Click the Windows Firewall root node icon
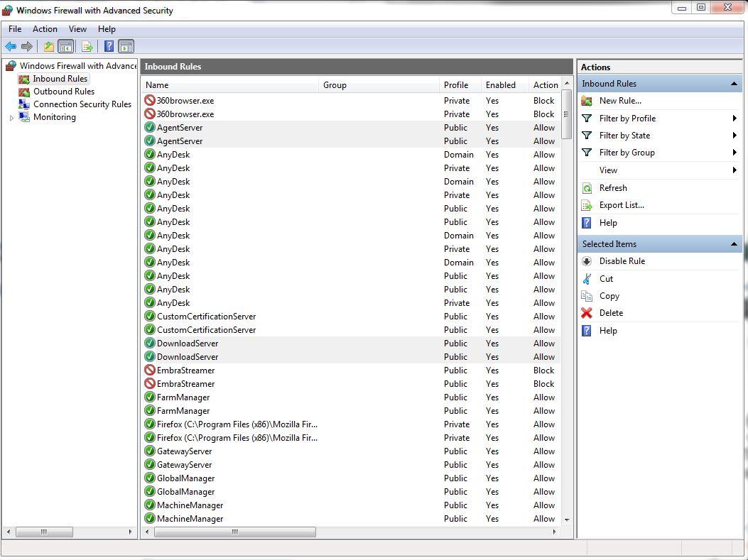 [x=11, y=66]
